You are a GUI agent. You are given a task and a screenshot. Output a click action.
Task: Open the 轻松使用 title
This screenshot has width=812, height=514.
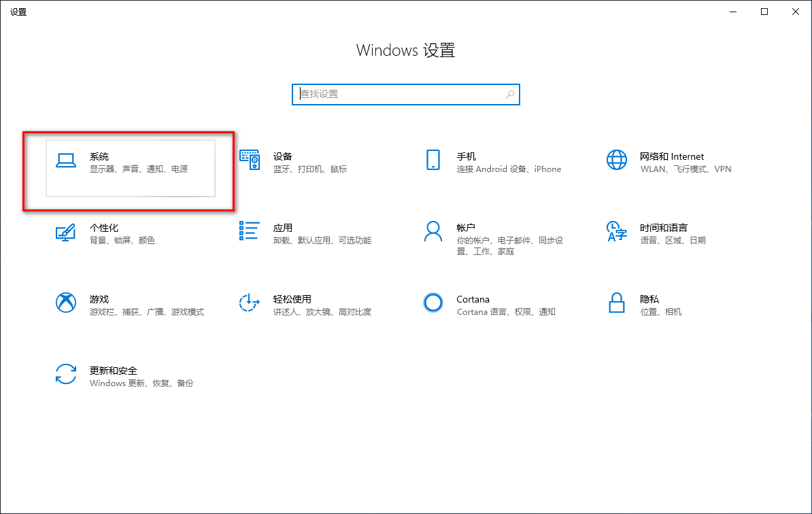pyautogui.click(x=292, y=299)
